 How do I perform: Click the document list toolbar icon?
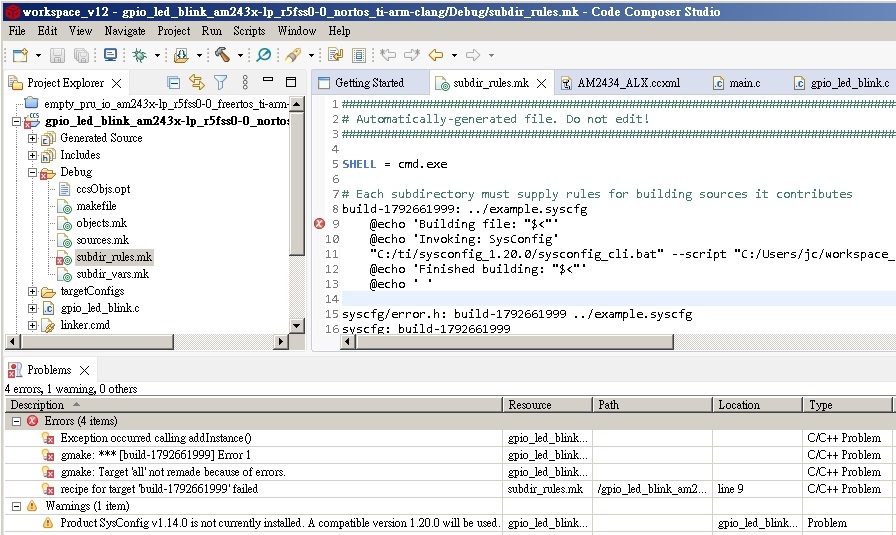[x=359, y=55]
